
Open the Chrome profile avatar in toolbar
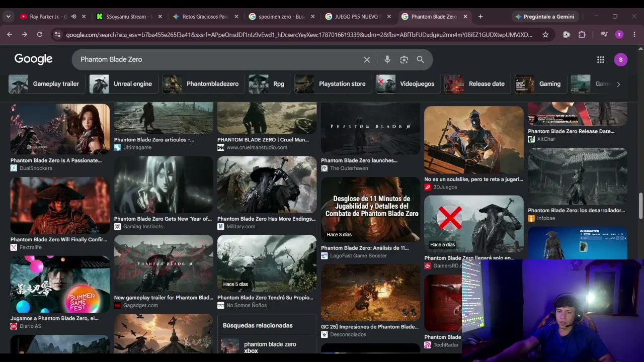(619, 35)
